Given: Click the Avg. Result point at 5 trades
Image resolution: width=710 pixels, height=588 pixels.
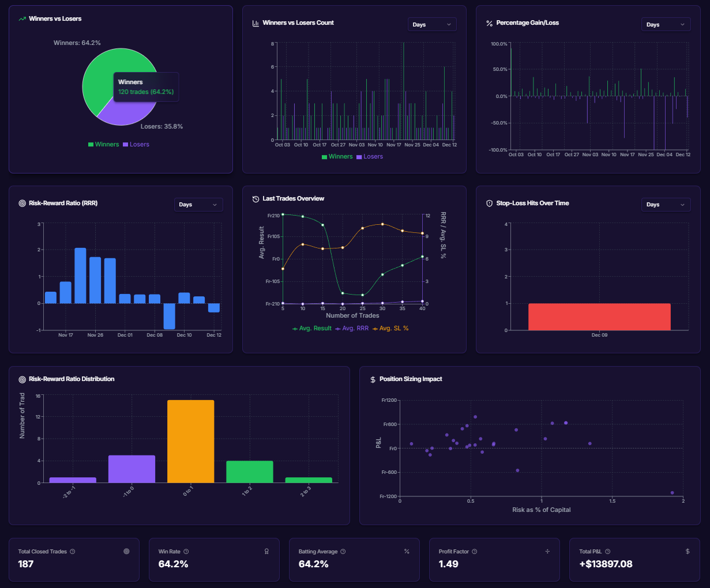Looking at the screenshot, I should coord(283,214).
